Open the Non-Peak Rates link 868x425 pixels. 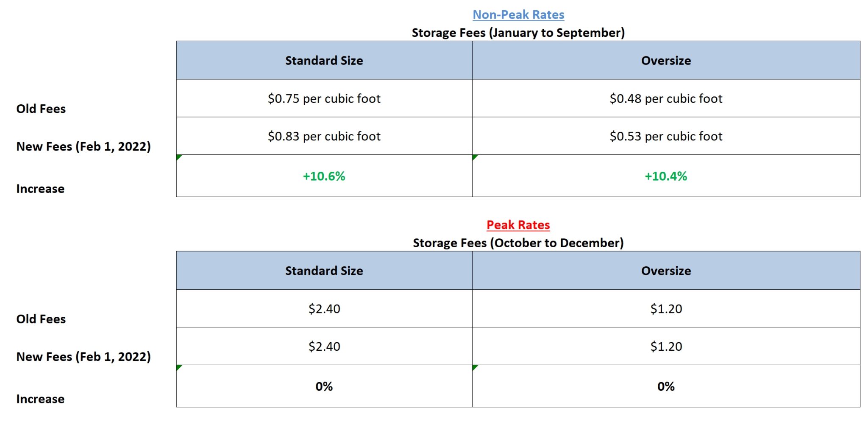coord(518,15)
